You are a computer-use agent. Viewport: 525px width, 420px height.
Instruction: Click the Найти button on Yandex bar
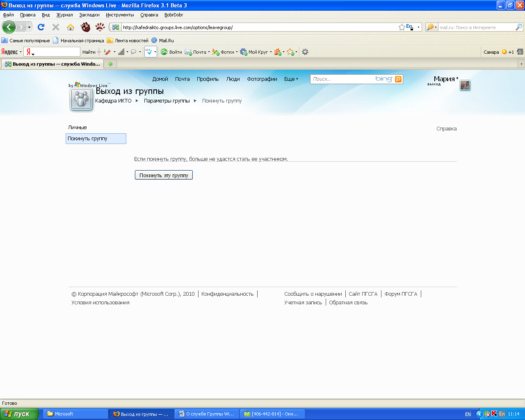point(89,52)
